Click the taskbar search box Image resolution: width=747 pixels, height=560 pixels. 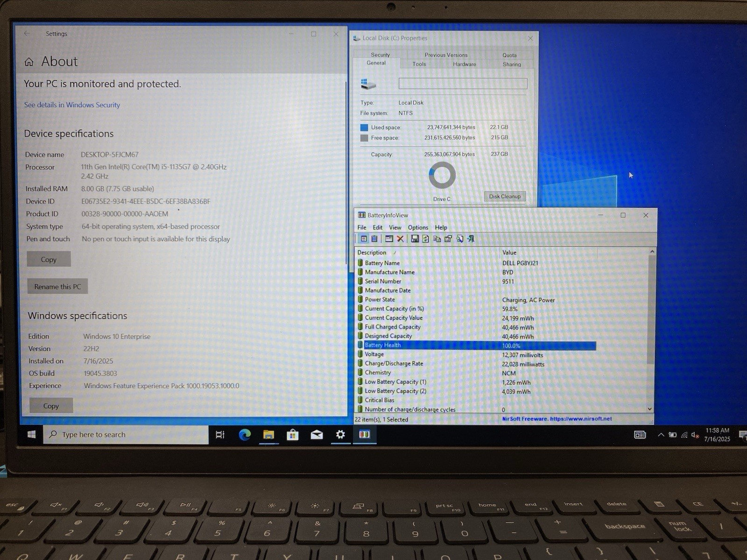pos(126,434)
